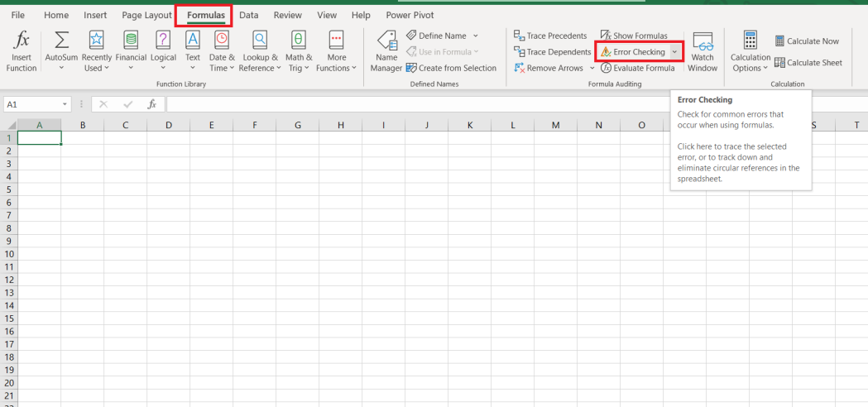Click Evaluate Formula
Image resolution: width=868 pixels, height=407 pixels.
pyautogui.click(x=638, y=68)
